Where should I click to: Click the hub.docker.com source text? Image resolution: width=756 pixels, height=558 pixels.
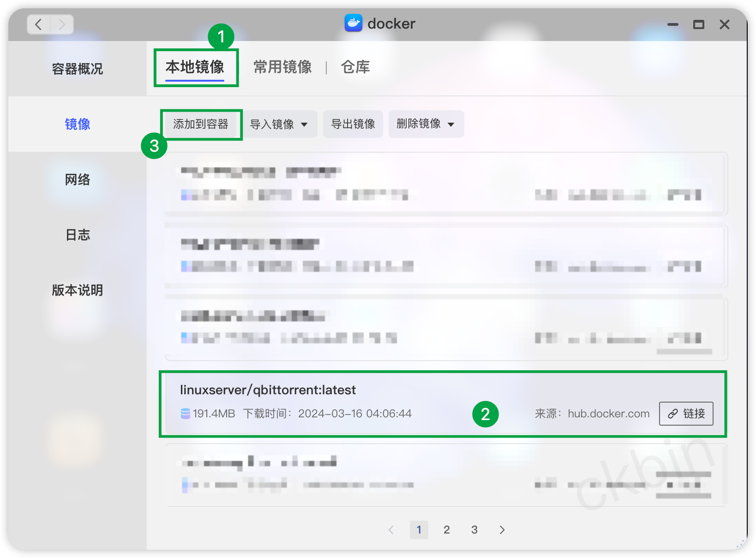[608, 414]
